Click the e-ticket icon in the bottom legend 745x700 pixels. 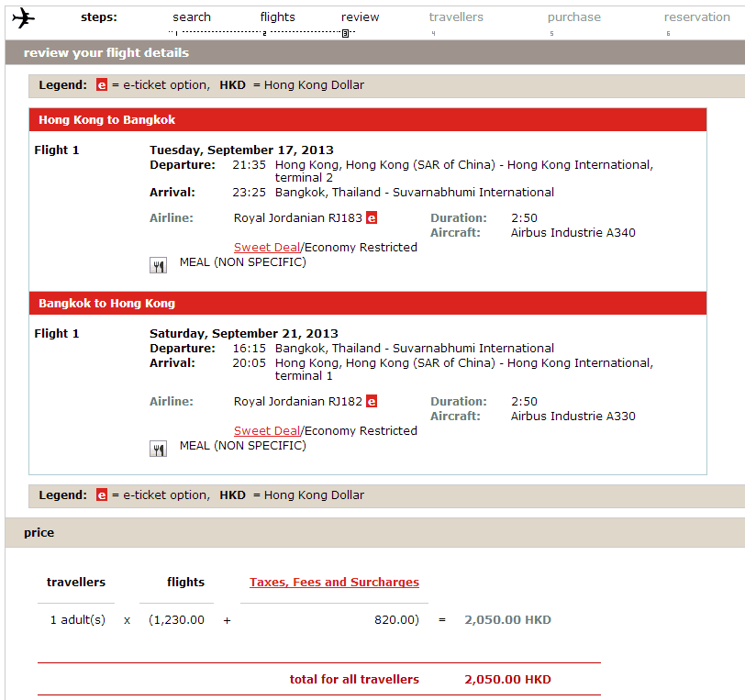pos(102,495)
